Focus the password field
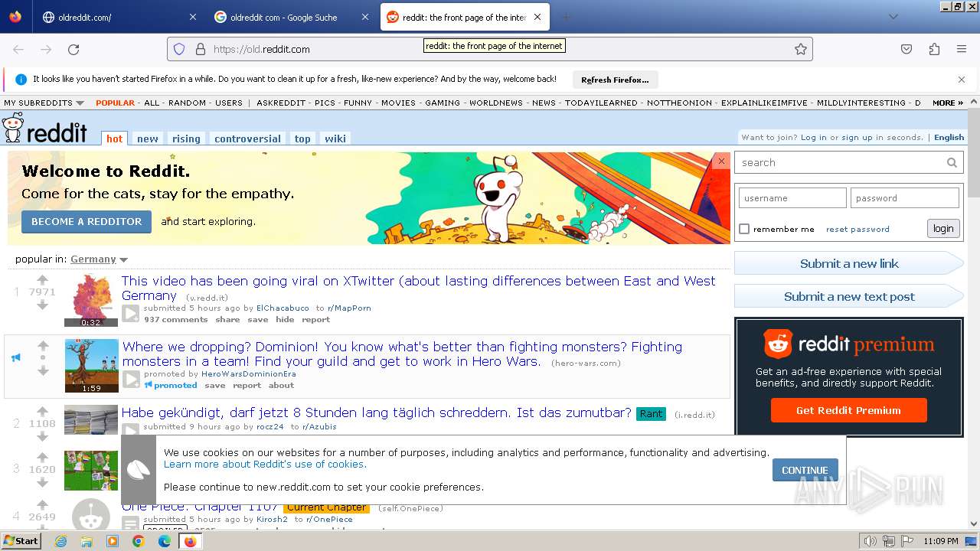Image resolution: width=980 pixels, height=551 pixels. coord(904,197)
